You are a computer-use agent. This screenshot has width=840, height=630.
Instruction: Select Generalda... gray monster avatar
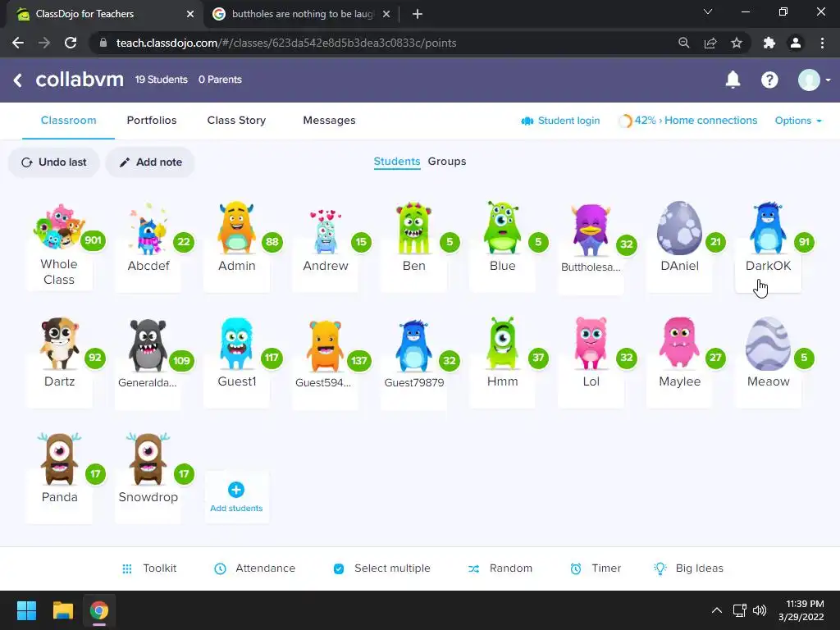(x=148, y=345)
